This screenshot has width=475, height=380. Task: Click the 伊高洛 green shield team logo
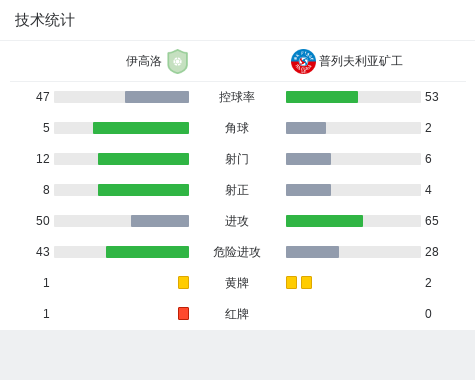(x=178, y=61)
